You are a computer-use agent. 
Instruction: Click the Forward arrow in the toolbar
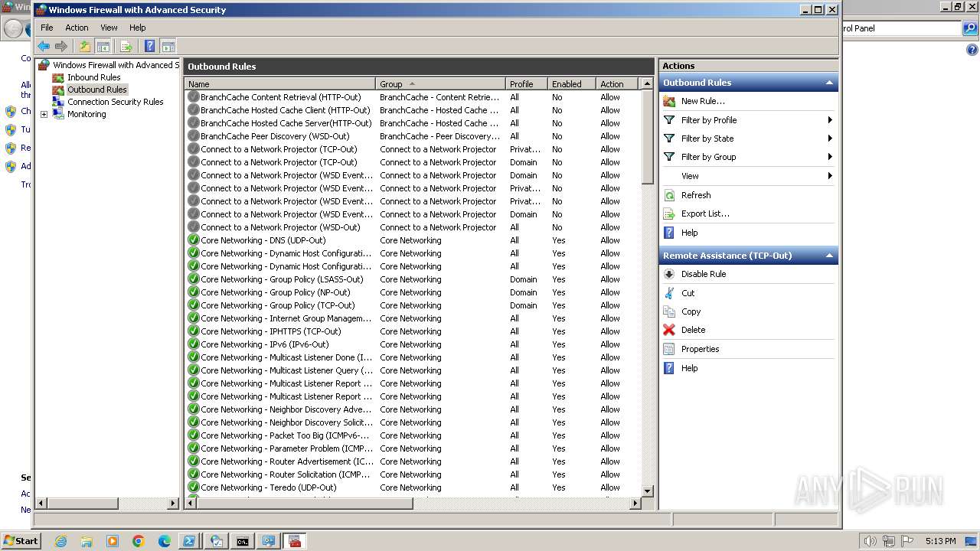61,47
